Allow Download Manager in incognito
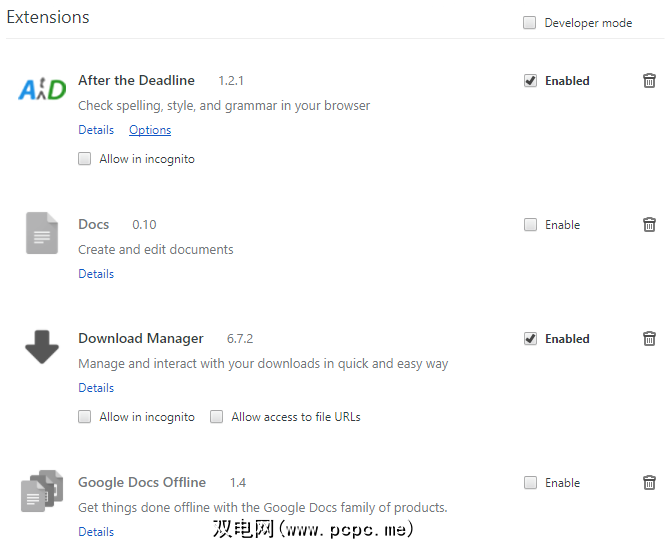 [x=84, y=416]
